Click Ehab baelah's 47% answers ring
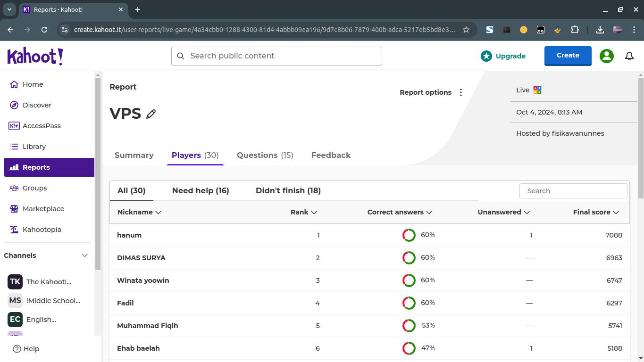The image size is (644, 362). click(x=409, y=348)
